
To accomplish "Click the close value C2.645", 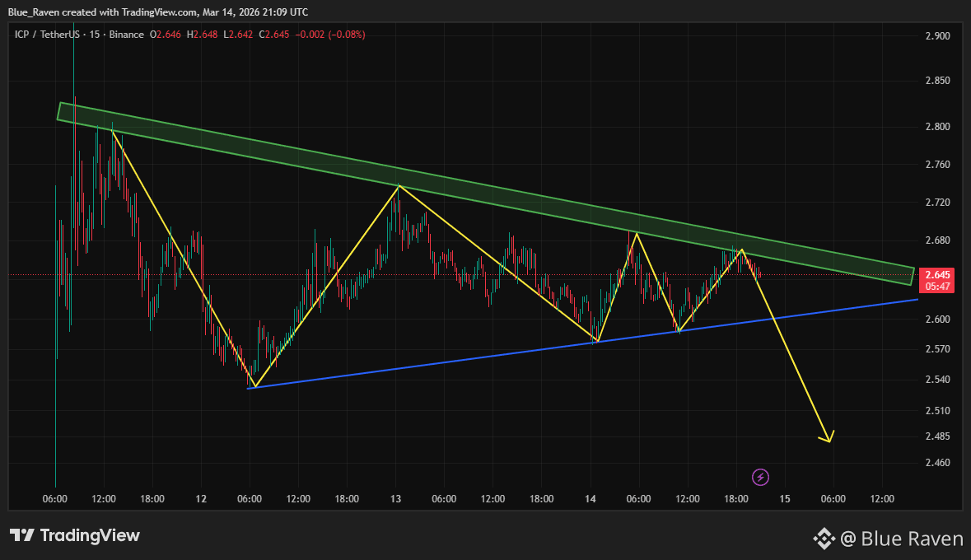I will click(x=273, y=35).
